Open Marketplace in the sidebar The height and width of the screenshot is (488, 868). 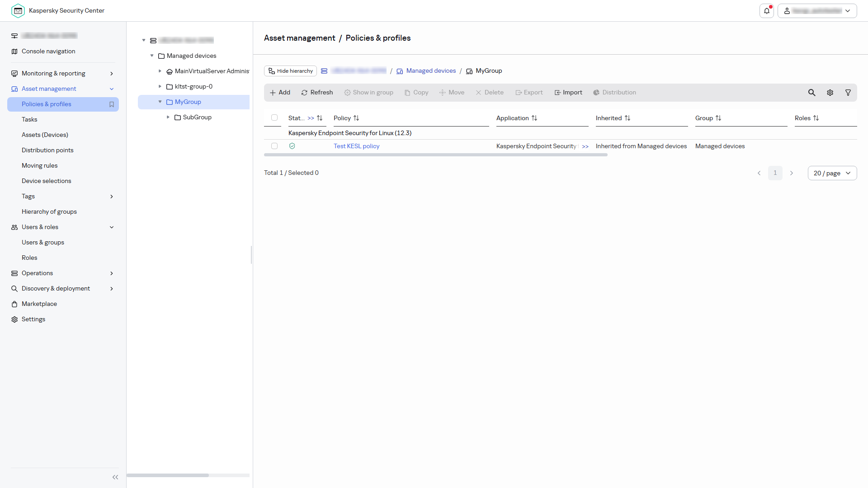click(x=39, y=304)
